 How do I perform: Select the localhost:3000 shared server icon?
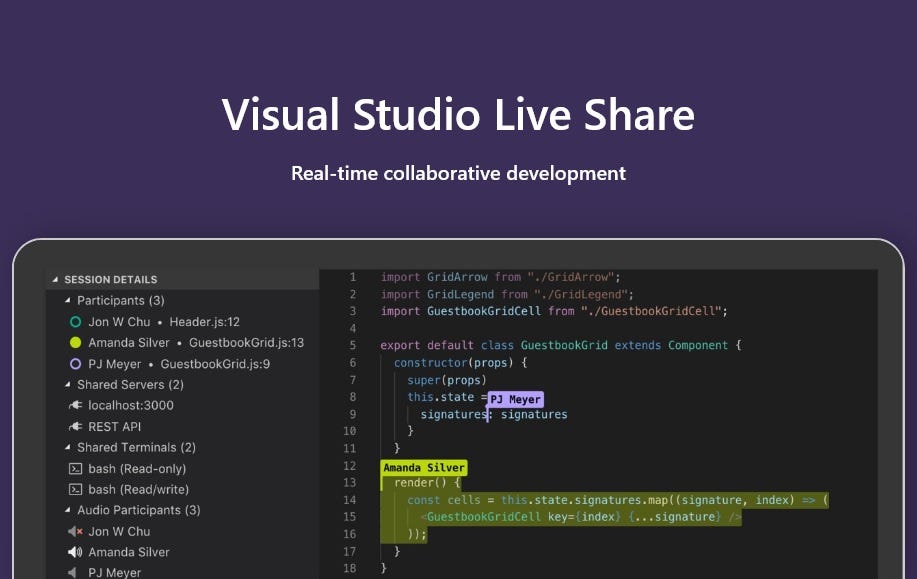[x=75, y=405]
